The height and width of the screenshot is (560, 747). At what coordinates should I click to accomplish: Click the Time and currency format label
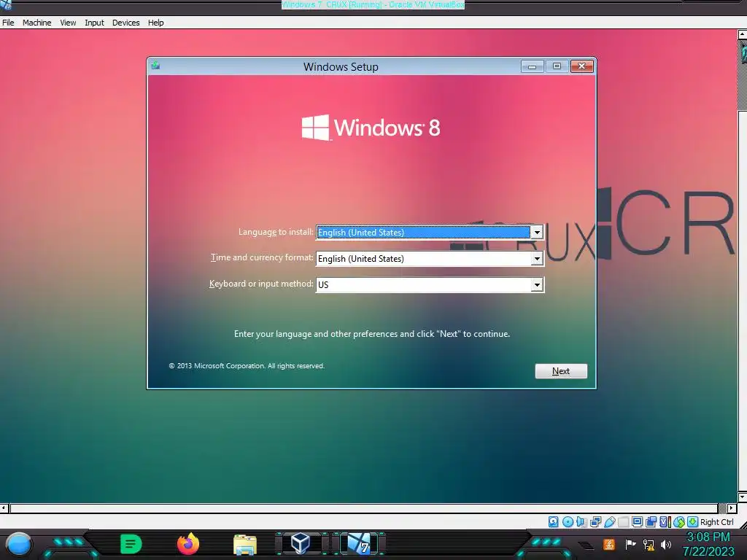pos(262,257)
